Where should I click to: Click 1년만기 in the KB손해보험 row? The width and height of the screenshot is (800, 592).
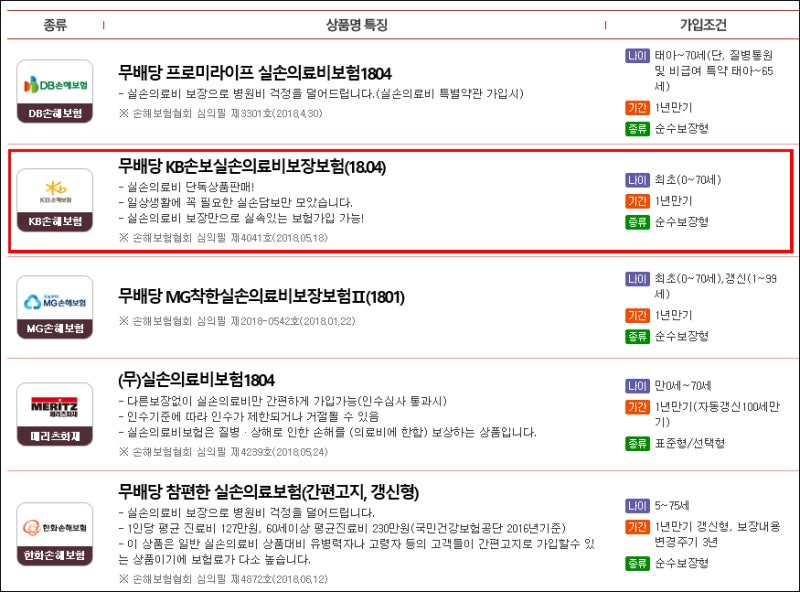[673, 201]
